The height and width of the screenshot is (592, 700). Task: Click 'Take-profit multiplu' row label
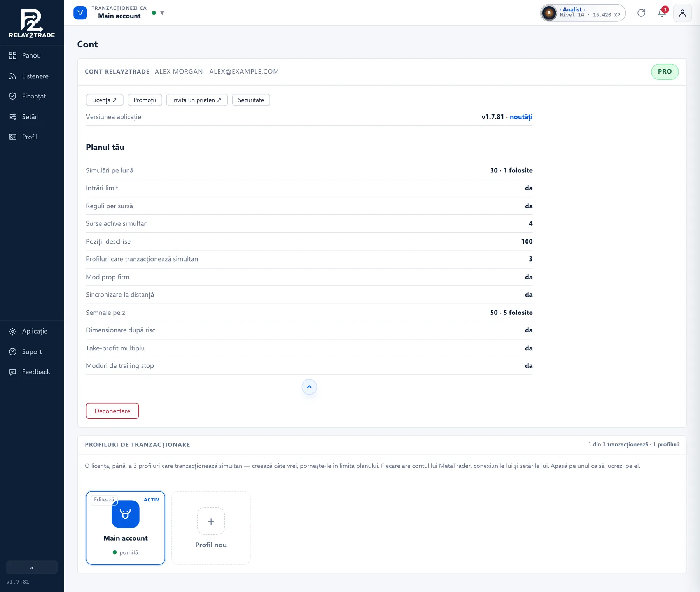pyautogui.click(x=115, y=348)
